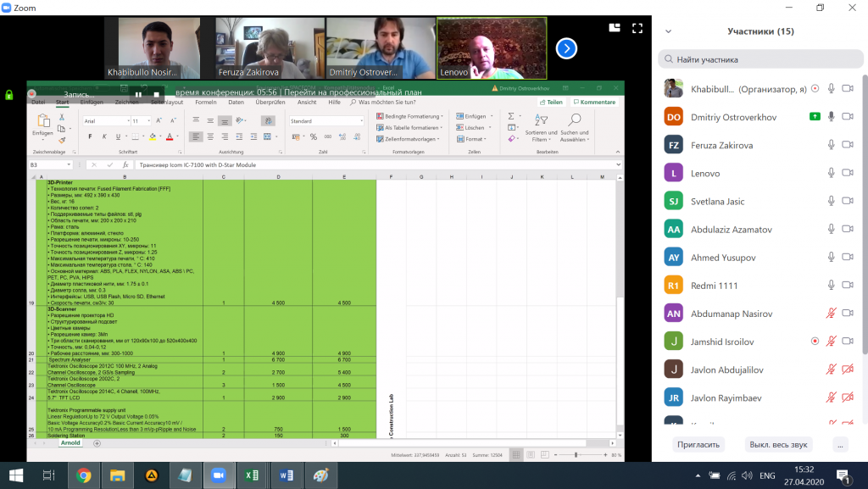Screen dimensions: 868x489
Task: Toggle italic formatting (K) in Excel
Action: (x=104, y=136)
